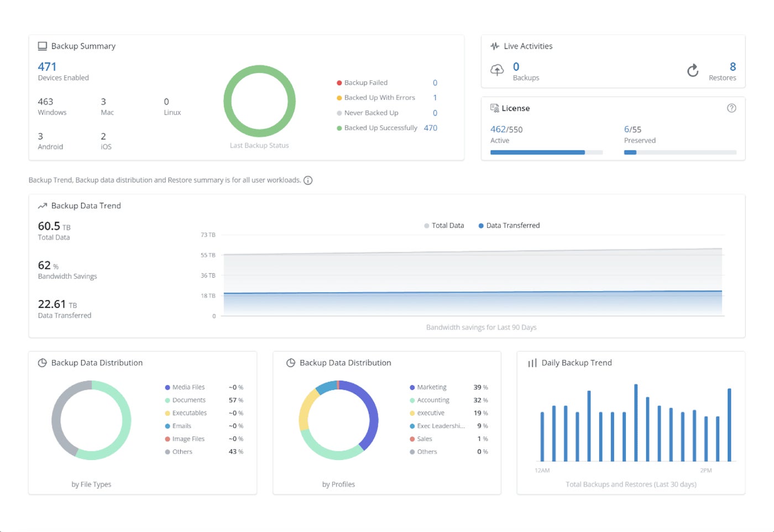Select the Accounting 32% profile entry
Viewport: 774px width, 532px height.
point(449,400)
